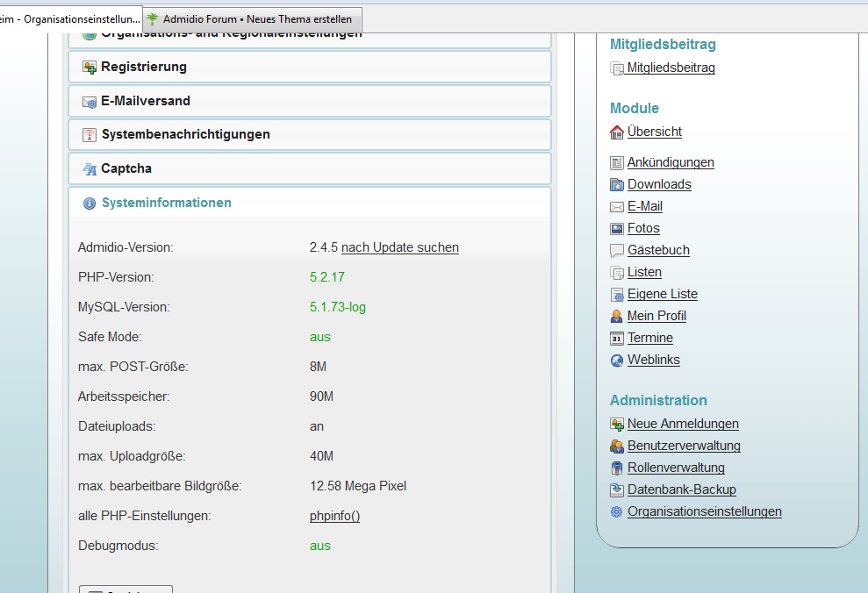The image size is (868, 593).
Task: Click the Organisationseinstellungen gear icon
Action: [617, 512]
